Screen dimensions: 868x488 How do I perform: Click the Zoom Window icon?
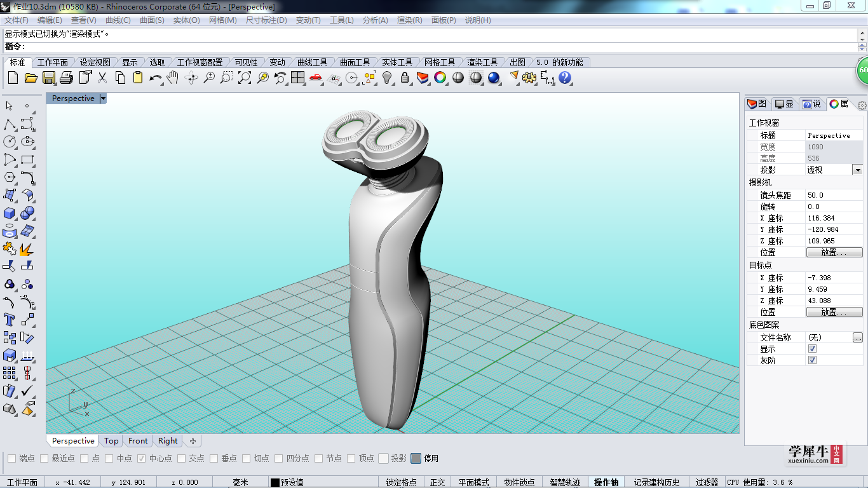[226, 78]
